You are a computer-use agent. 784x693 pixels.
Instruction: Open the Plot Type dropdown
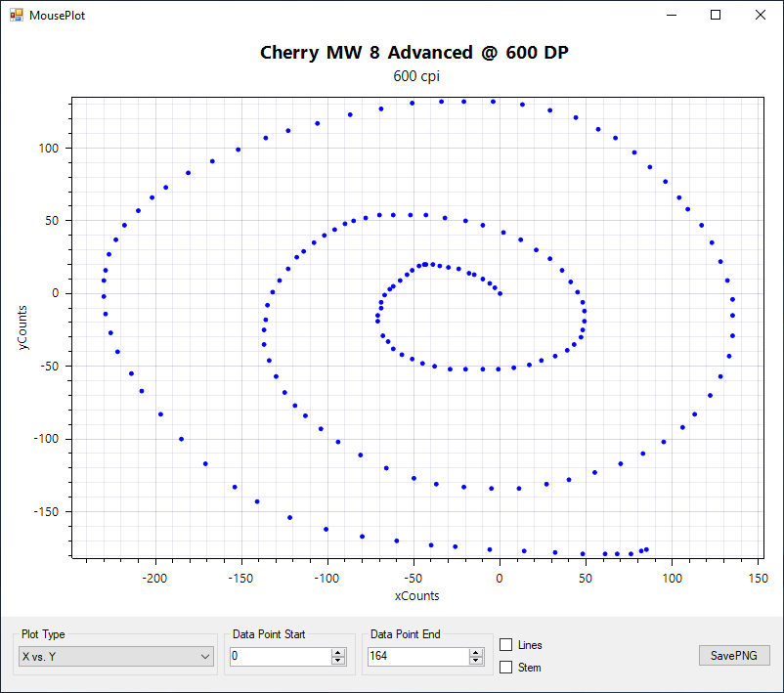(116, 657)
